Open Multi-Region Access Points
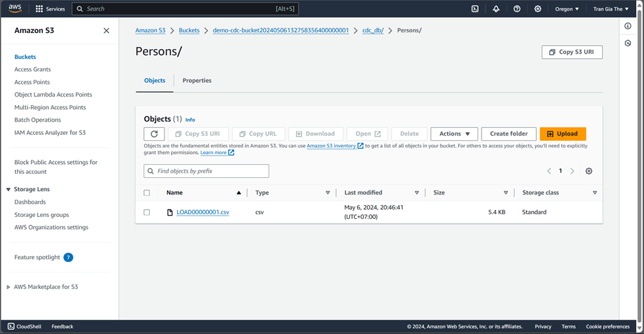 pos(50,107)
